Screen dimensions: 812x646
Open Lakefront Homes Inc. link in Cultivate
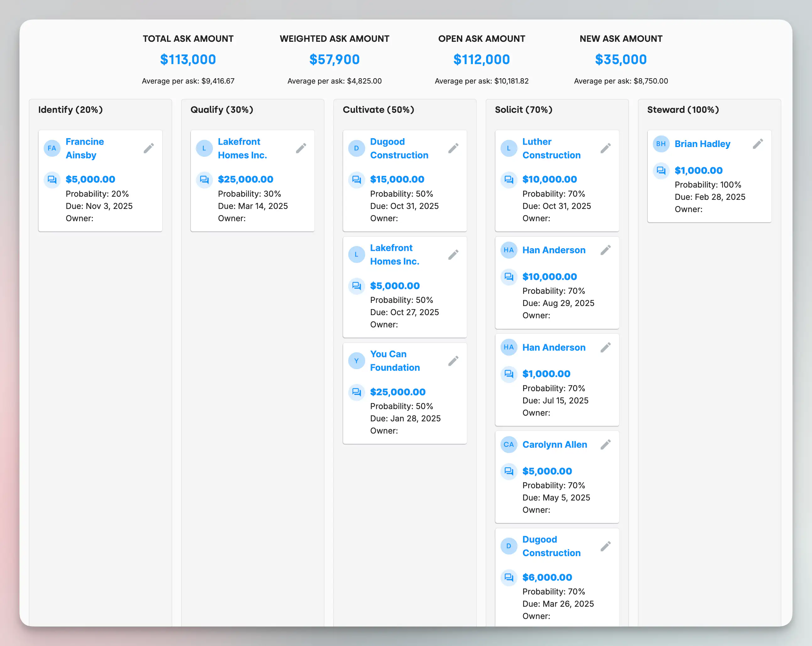tap(394, 255)
